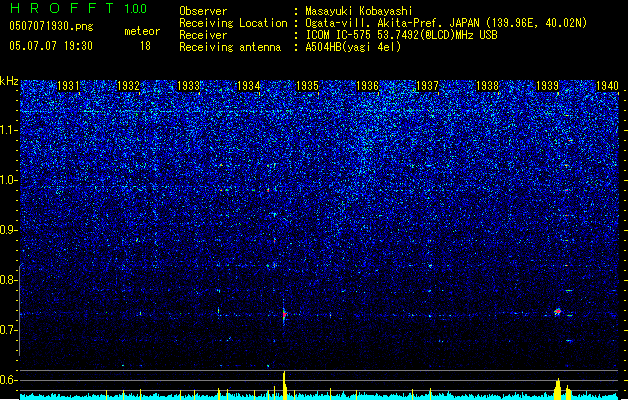Click the receiver ICOM IC-575 text
629x400 pixels.
pyautogui.click(x=401, y=35)
